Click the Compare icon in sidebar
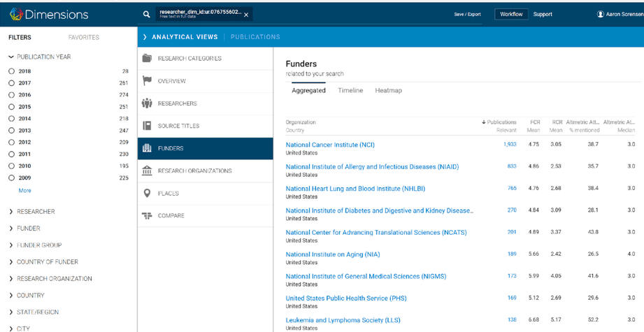The width and height of the screenshot is (644, 332). 147,216
